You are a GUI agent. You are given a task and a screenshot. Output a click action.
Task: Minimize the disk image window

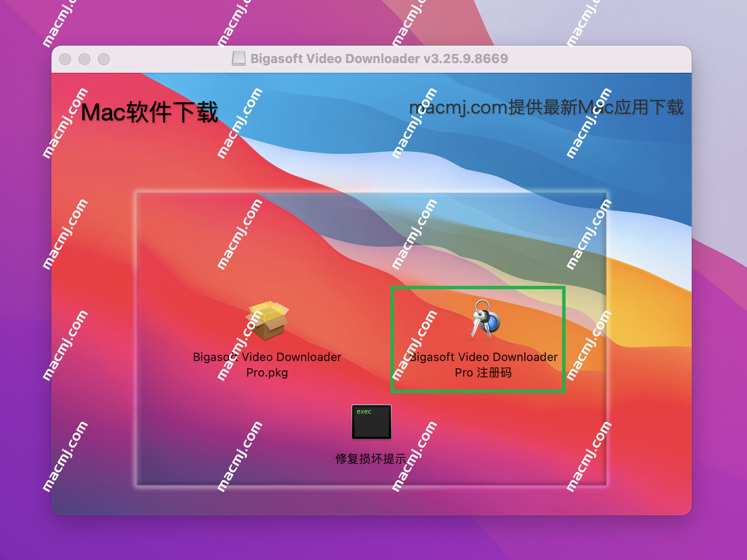tap(84, 59)
